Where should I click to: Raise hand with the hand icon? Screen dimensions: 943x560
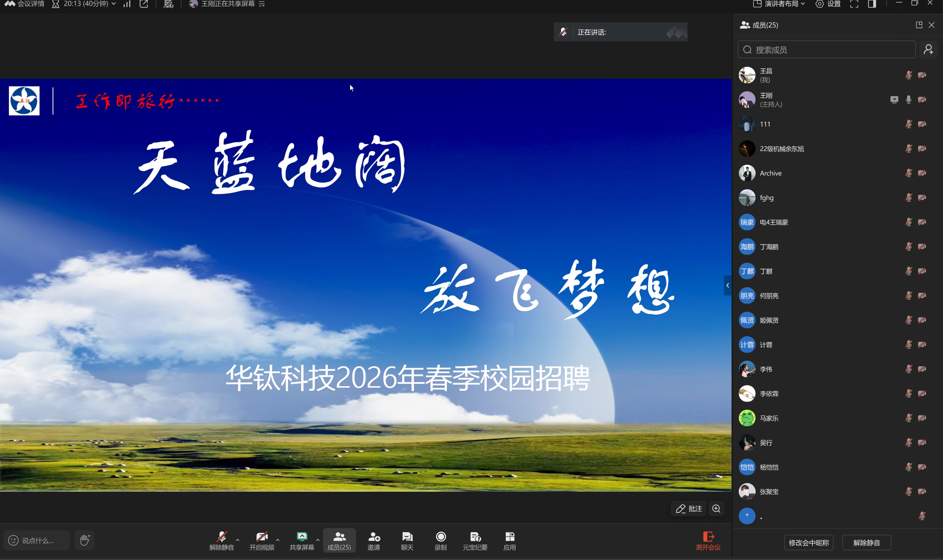[85, 540]
